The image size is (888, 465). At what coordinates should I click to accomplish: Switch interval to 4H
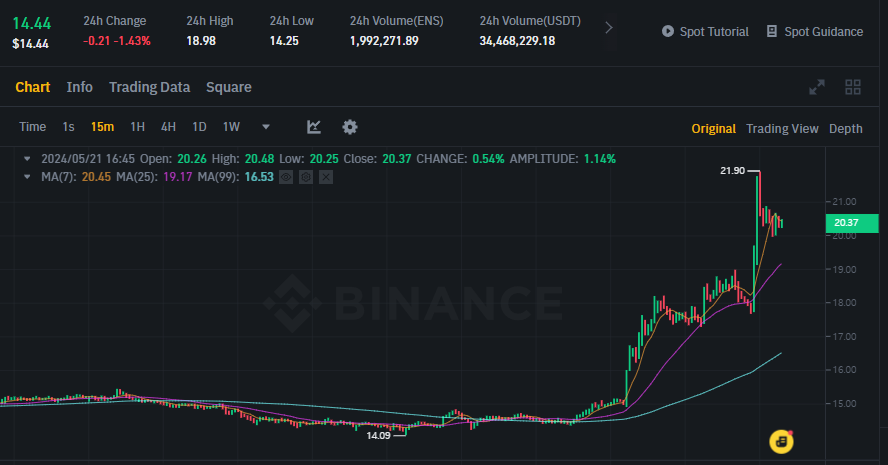pos(168,127)
